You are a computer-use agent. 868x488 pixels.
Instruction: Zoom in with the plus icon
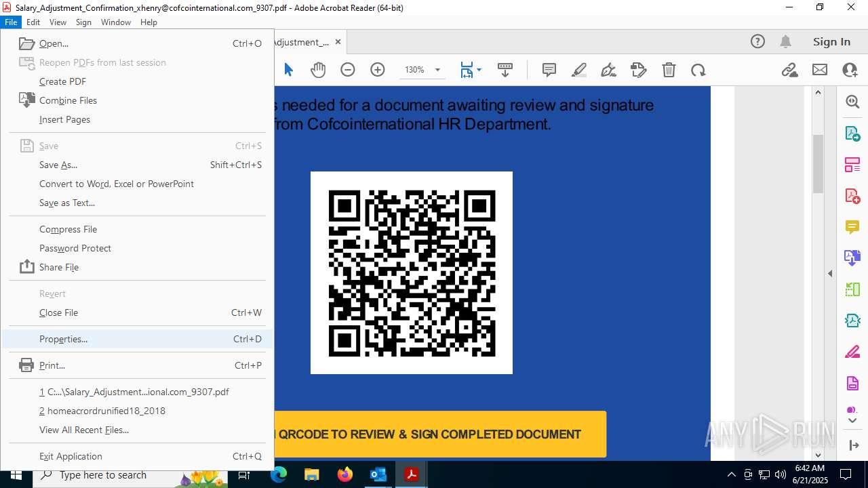click(x=378, y=70)
